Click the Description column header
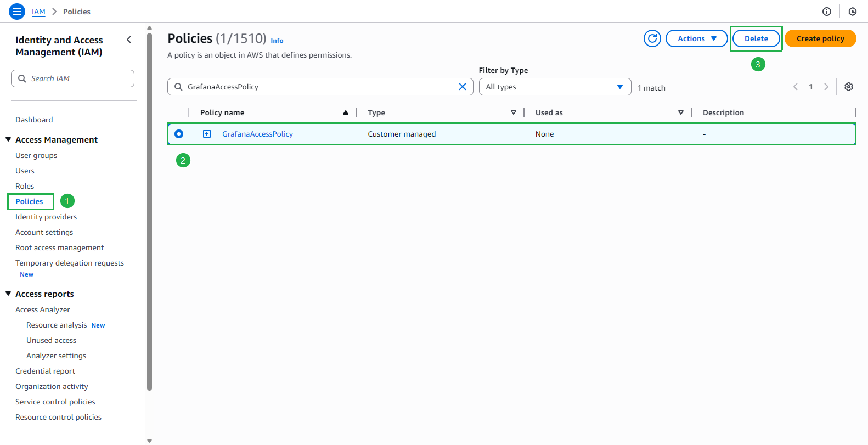Image resolution: width=868 pixels, height=445 pixels. 723,112
